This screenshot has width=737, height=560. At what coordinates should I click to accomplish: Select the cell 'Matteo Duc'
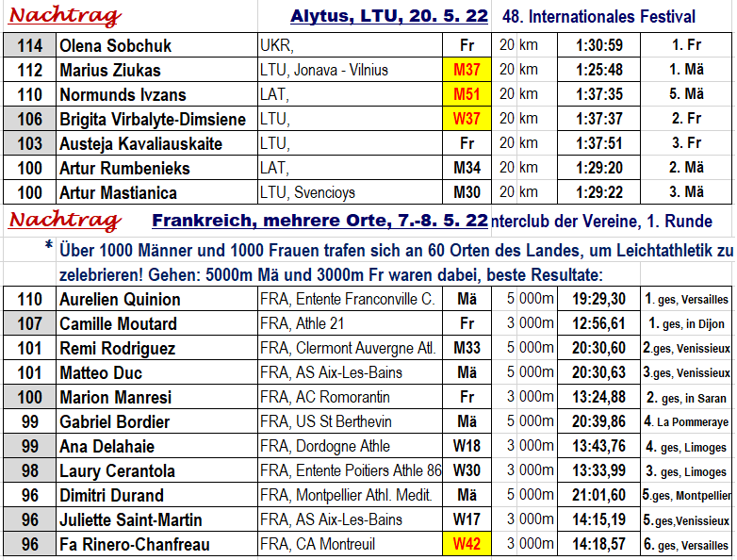(x=156, y=372)
